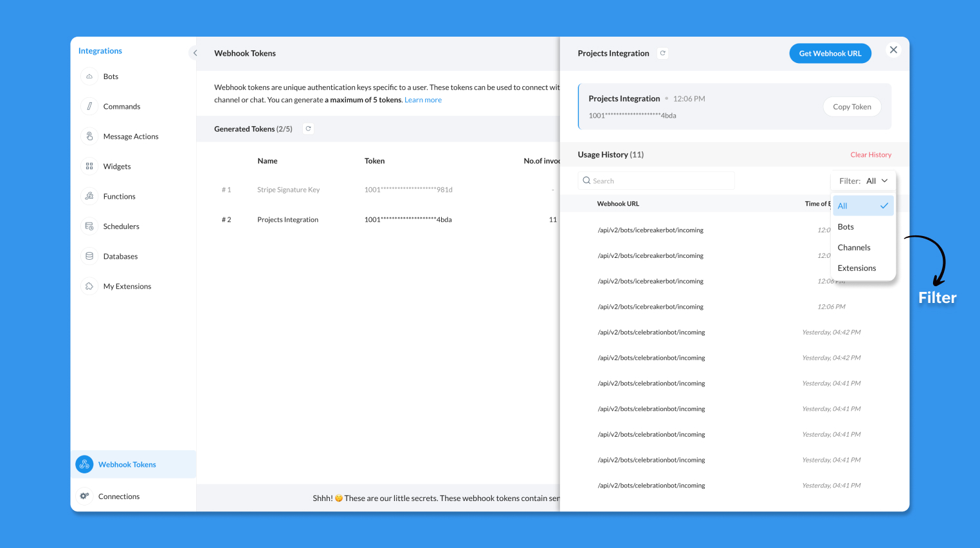Choose Bots from filter options
This screenshot has height=548, width=980.
click(x=846, y=227)
